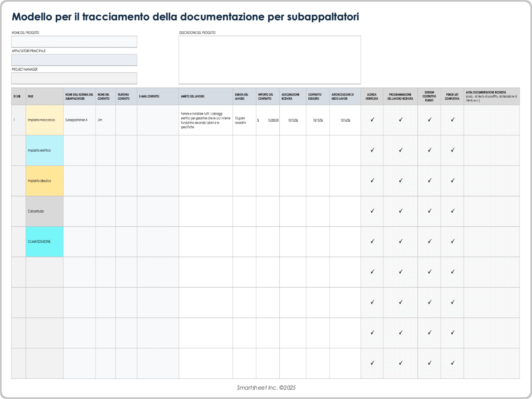Select the Subappaltatore A cell
The image size is (532, 399).
(x=80, y=120)
